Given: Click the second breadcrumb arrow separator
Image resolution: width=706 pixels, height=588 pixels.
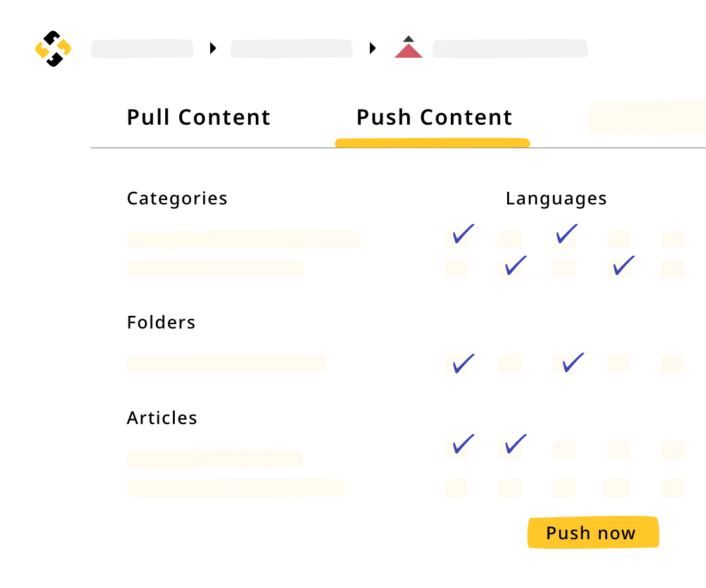Looking at the screenshot, I should pyautogui.click(x=373, y=48).
